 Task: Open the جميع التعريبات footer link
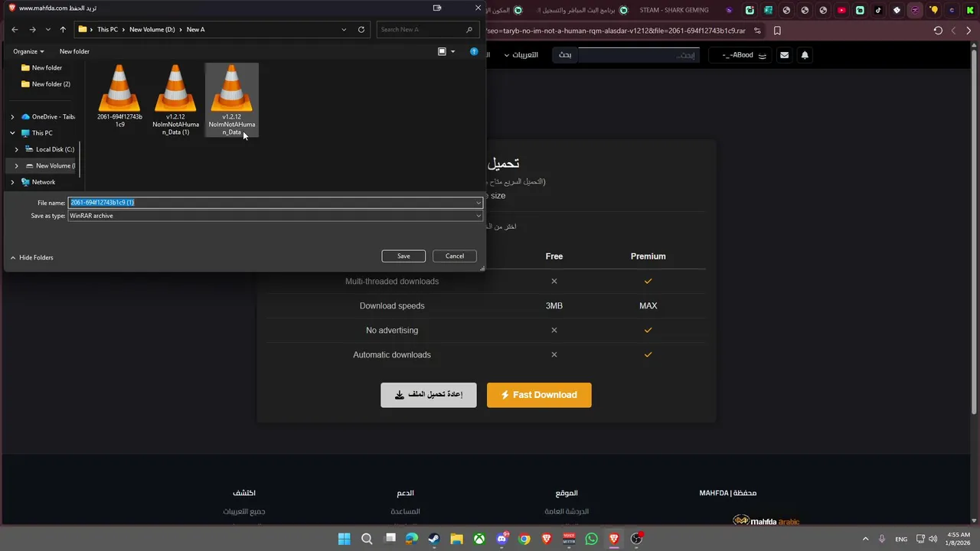[244, 511]
